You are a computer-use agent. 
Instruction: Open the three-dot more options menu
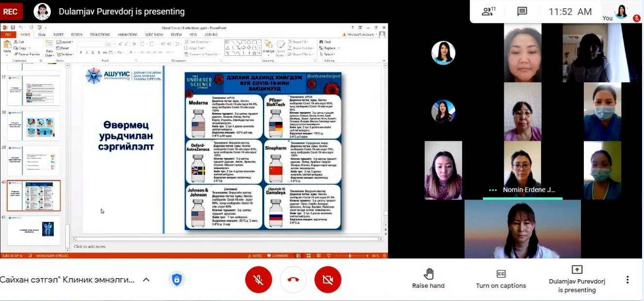pyautogui.click(x=627, y=280)
